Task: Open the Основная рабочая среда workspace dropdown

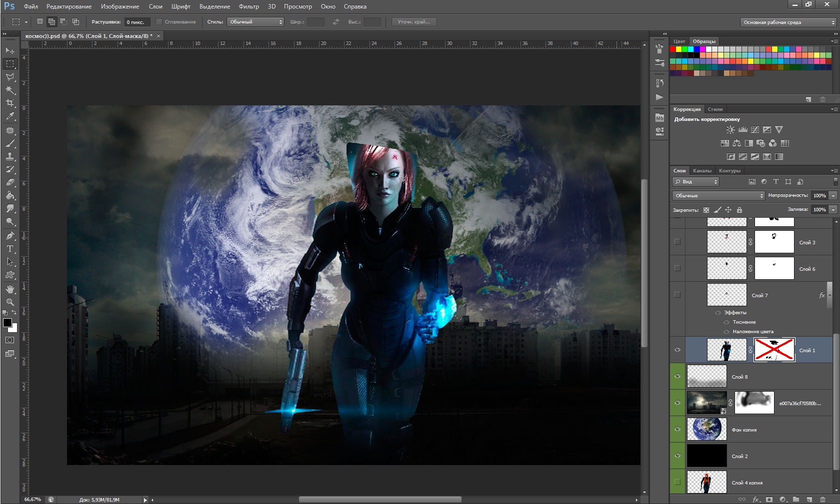Action: coord(788,22)
